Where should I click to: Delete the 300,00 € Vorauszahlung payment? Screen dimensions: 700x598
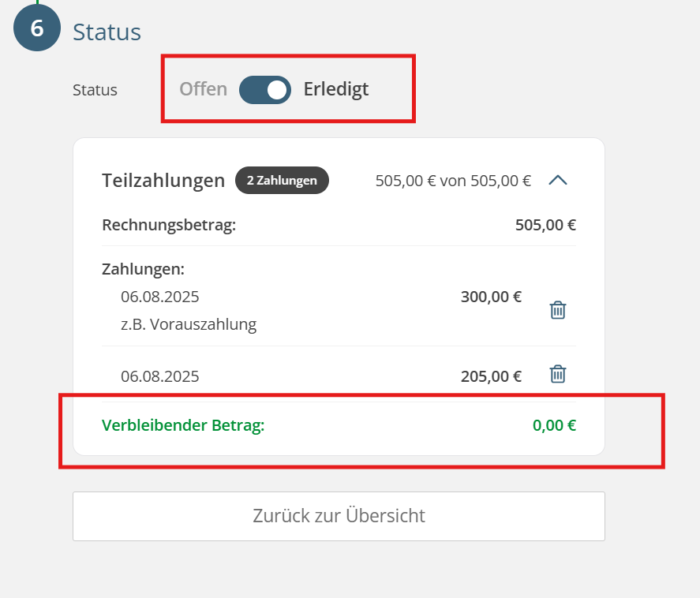pos(558,310)
